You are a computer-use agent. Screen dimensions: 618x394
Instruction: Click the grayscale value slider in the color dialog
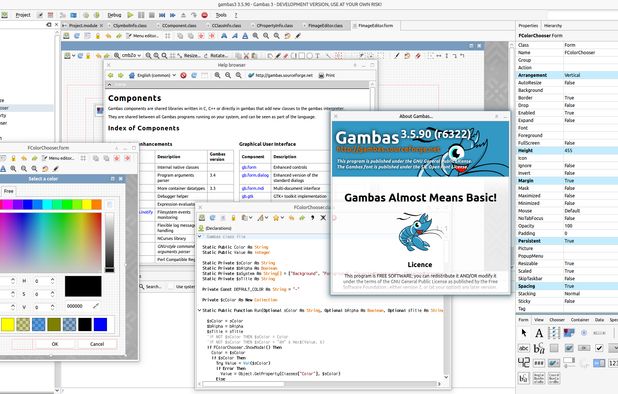[x=110, y=243]
